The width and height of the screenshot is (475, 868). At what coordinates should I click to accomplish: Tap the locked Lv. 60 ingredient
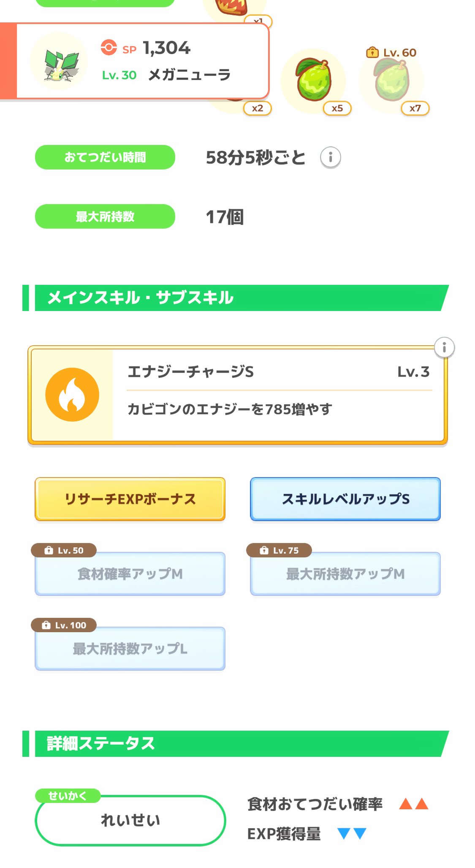pyautogui.click(x=391, y=80)
